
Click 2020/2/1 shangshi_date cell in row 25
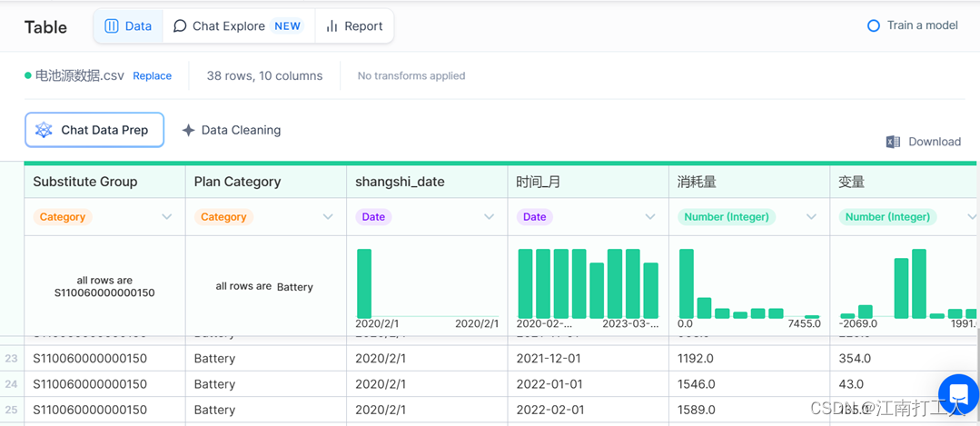click(x=428, y=410)
